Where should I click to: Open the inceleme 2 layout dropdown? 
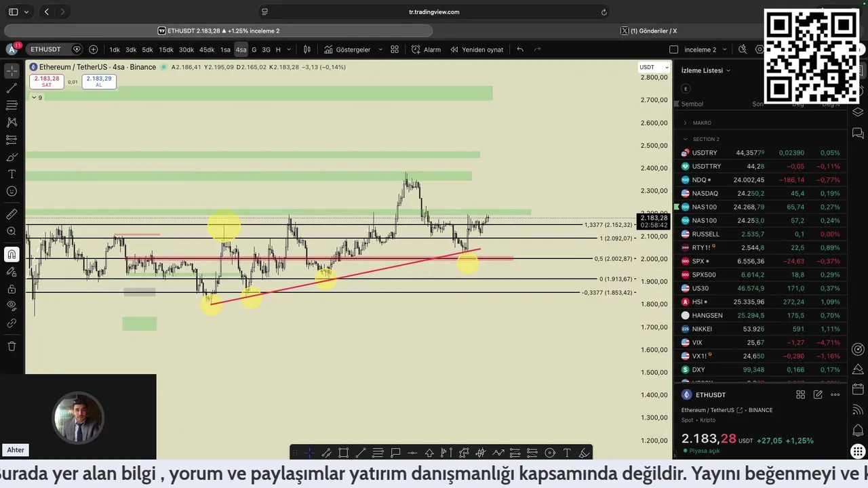pyautogui.click(x=706, y=49)
